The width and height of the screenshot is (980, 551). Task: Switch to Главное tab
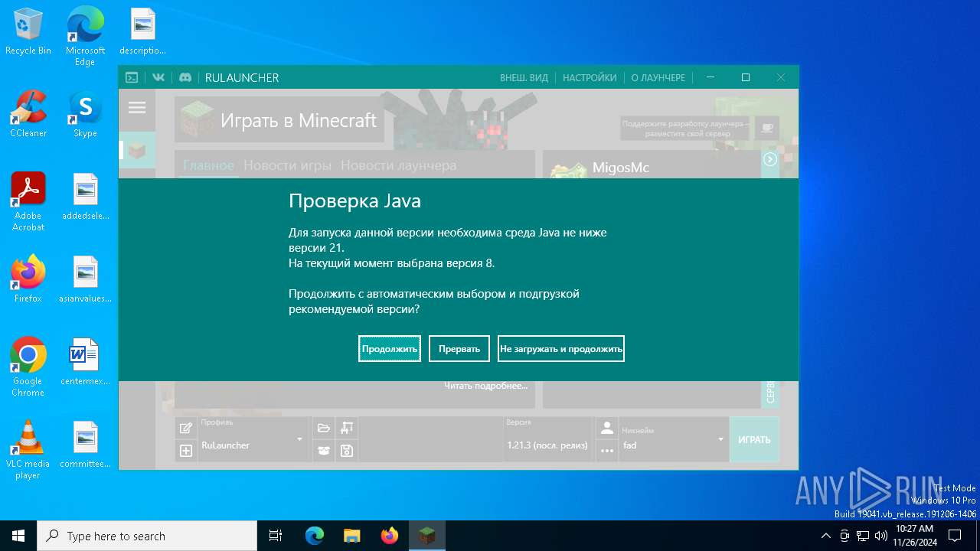(x=208, y=165)
